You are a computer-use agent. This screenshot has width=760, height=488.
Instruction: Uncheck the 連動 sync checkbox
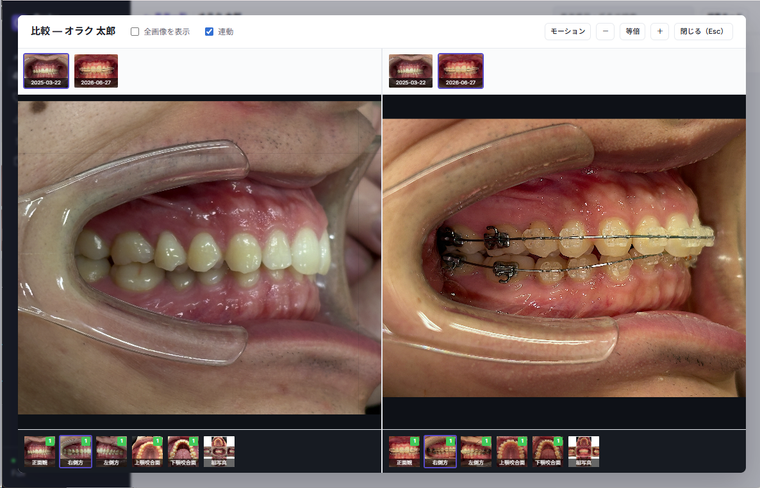click(209, 31)
